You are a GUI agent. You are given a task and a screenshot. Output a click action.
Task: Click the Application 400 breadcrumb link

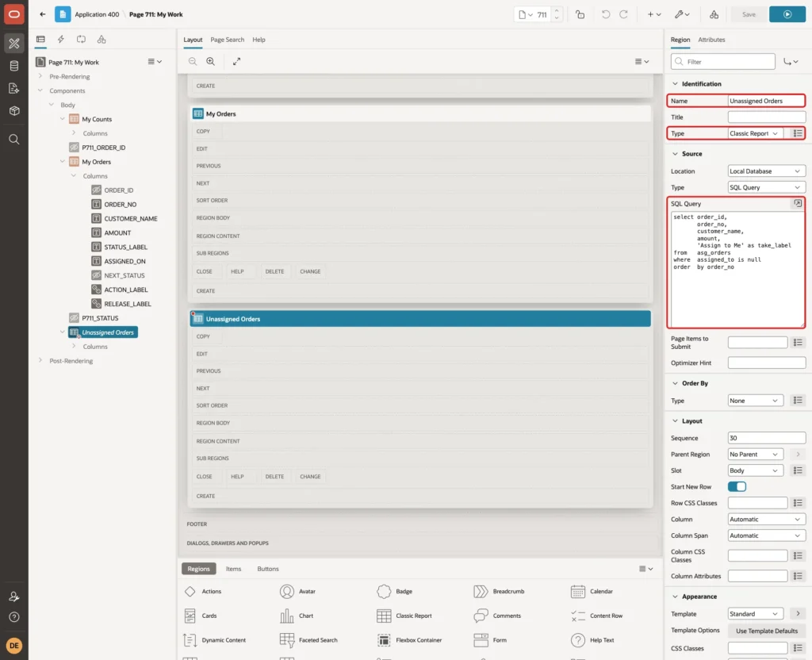97,14
